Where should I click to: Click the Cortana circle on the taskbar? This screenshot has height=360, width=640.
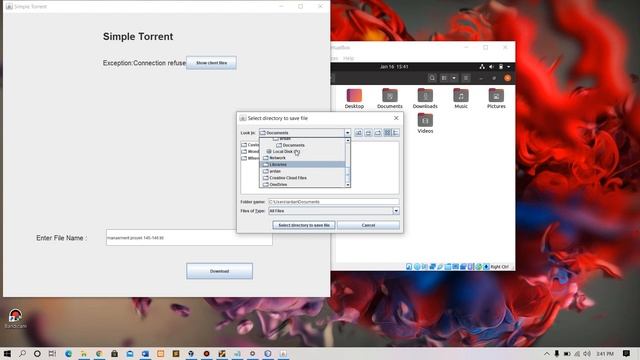click(x=37, y=353)
